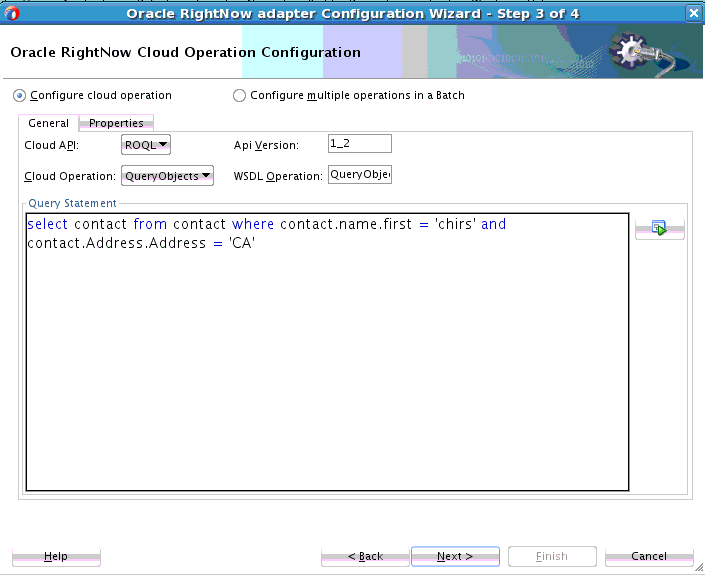The width and height of the screenshot is (705, 575).
Task: Click the 'CA' value in the query
Action: (242, 243)
